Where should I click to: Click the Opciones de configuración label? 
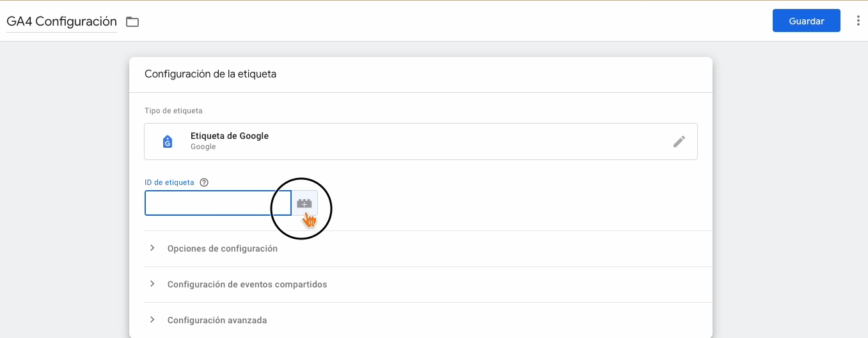click(x=222, y=248)
